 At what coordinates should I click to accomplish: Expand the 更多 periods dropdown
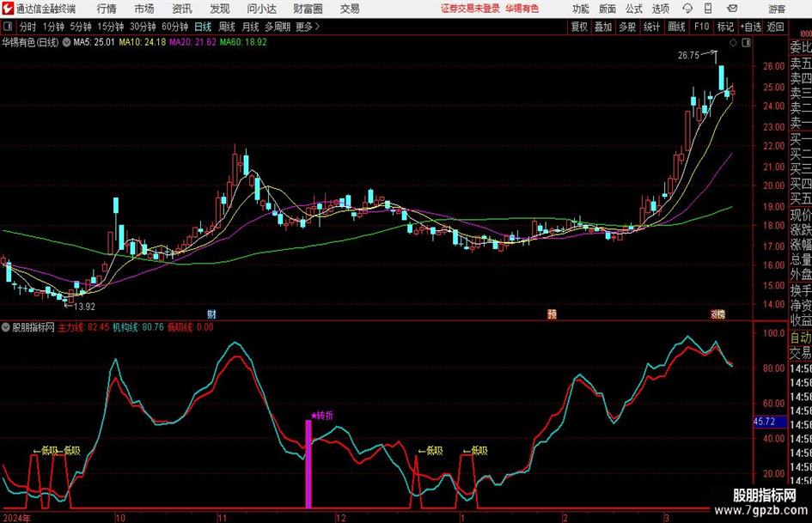(x=308, y=27)
